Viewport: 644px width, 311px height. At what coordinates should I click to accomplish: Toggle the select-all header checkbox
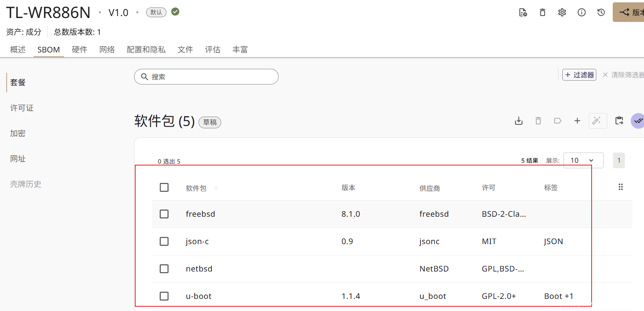[164, 187]
